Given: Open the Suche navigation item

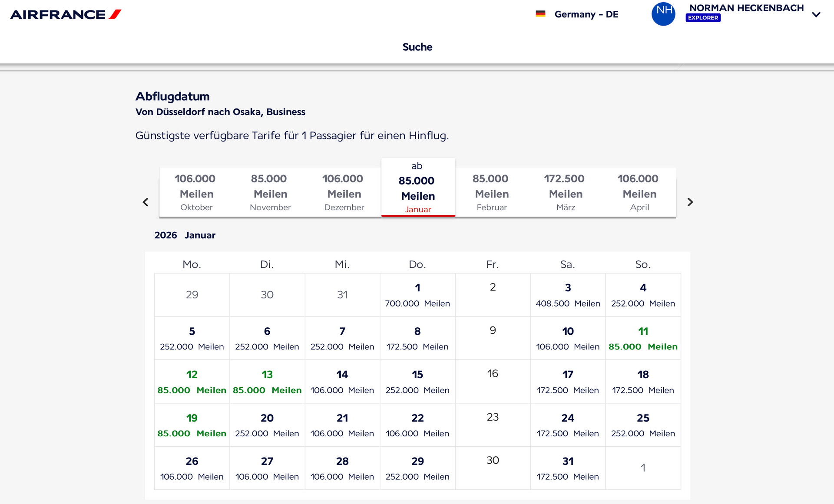Looking at the screenshot, I should tap(417, 47).
